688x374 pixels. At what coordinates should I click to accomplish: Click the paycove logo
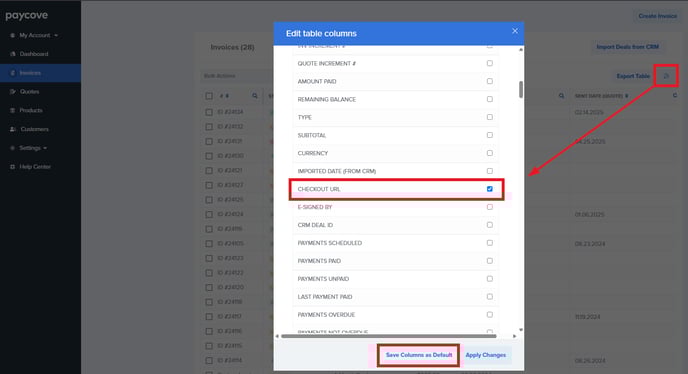(x=27, y=16)
